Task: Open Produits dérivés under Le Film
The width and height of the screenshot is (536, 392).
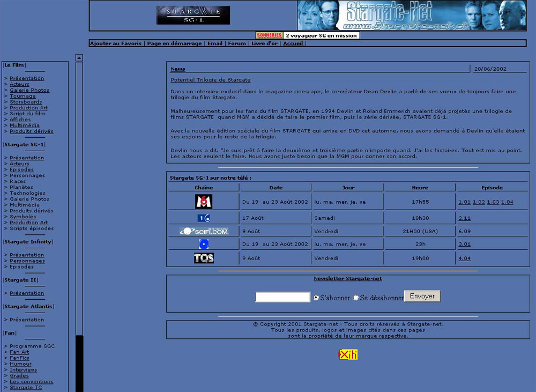Action: pyautogui.click(x=32, y=131)
